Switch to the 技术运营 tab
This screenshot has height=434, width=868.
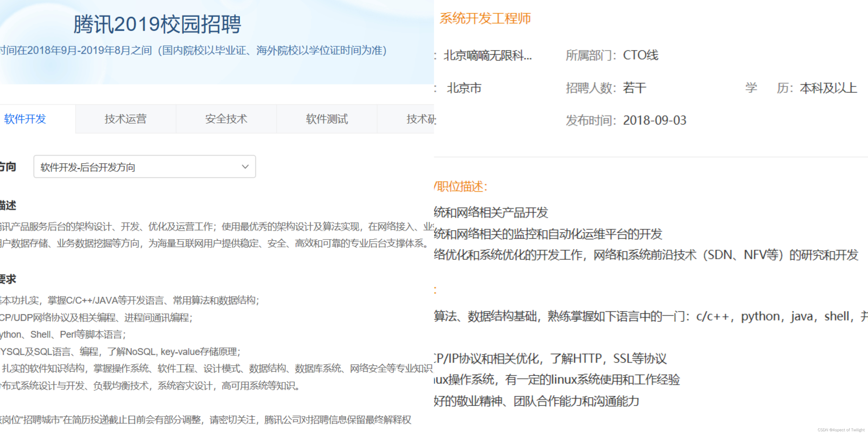tap(125, 119)
